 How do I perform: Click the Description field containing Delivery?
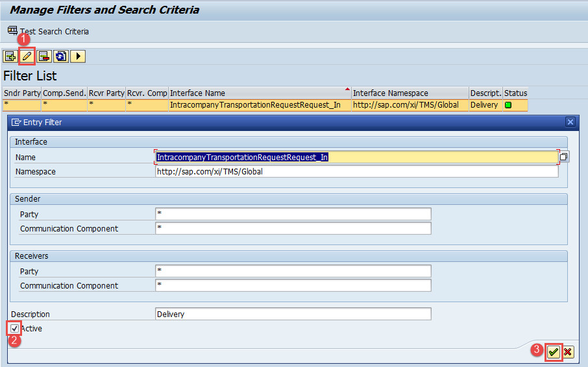293,314
